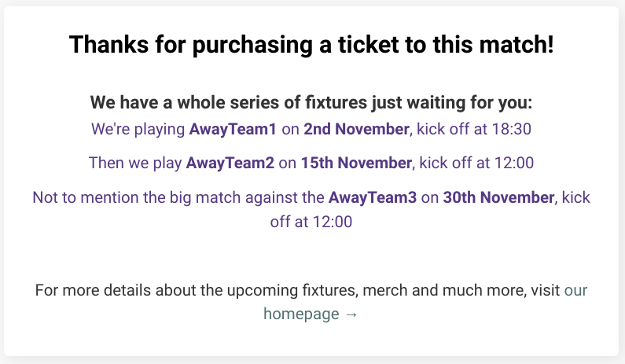625x364 pixels.
Task: Open the our homepage link
Action: [311, 314]
